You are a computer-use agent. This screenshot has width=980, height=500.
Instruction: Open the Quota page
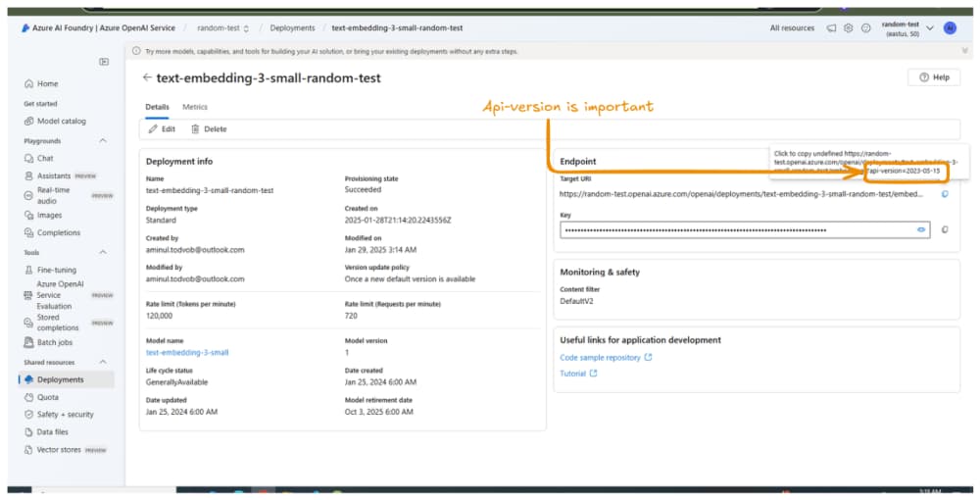[41, 397]
